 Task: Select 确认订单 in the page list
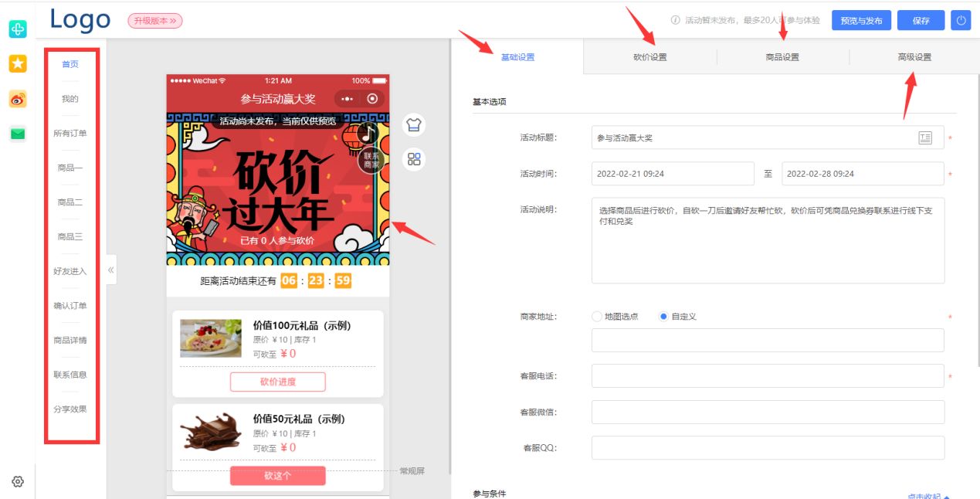pyautogui.click(x=70, y=306)
